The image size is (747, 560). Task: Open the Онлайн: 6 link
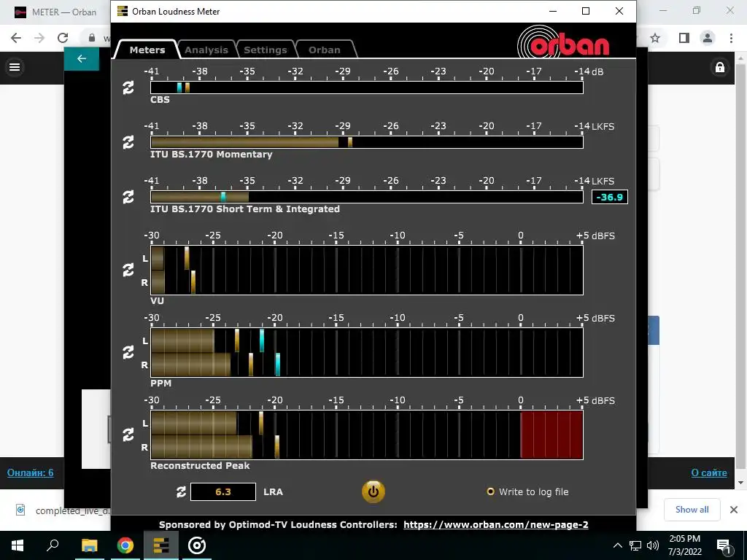[x=30, y=472]
